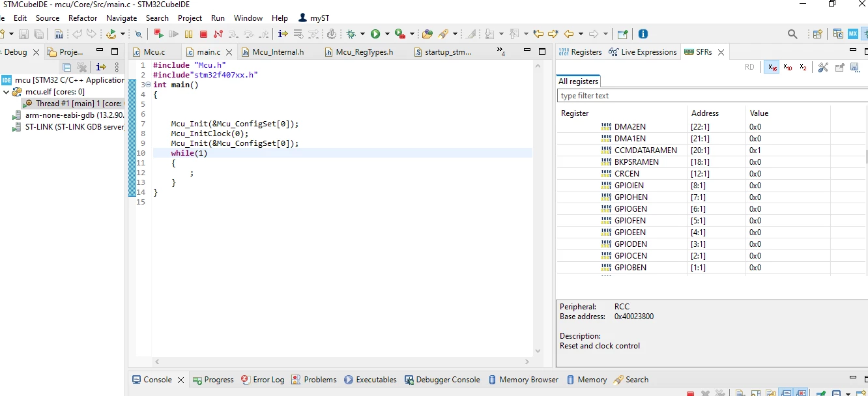This screenshot has height=396, width=868.
Task: Click the myST account button
Action: (314, 18)
